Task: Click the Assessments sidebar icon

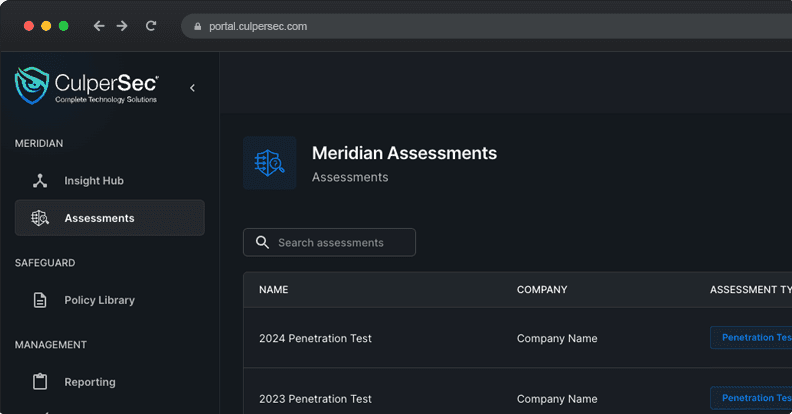Action: 40,218
